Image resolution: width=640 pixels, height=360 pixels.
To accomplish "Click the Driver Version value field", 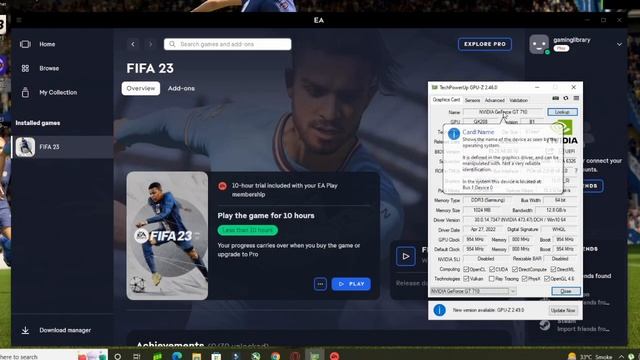I will 520,220.
